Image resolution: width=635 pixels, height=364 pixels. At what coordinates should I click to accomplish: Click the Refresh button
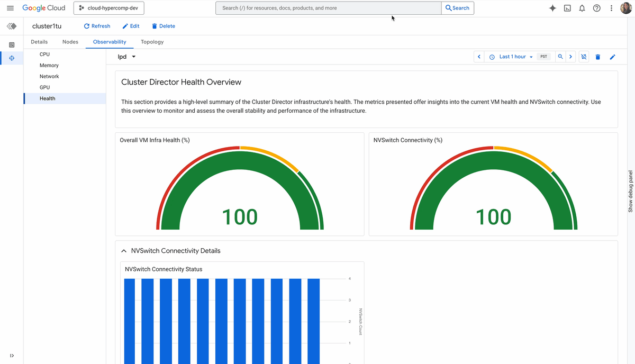[x=97, y=26]
